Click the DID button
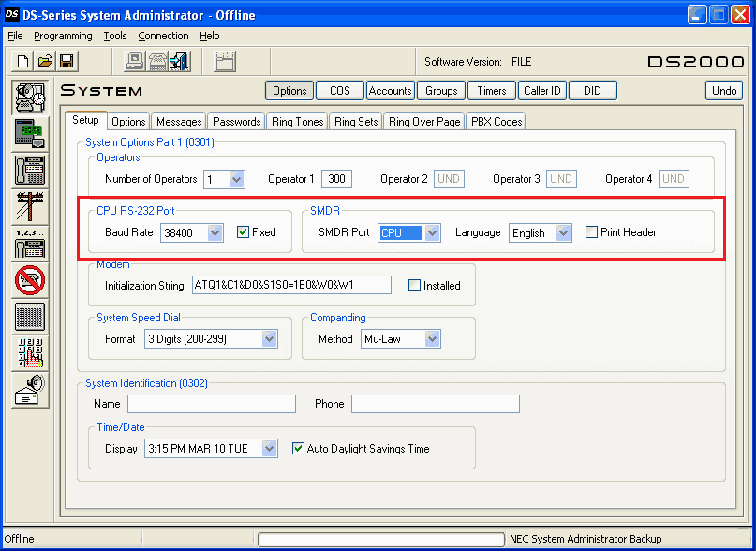Image resolution: width=756 pixels, height=551 pixels. click(x=593, y=91)
